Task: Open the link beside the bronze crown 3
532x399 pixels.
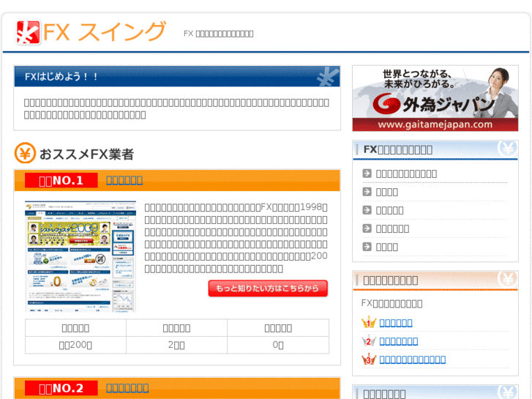Action: 412,359
